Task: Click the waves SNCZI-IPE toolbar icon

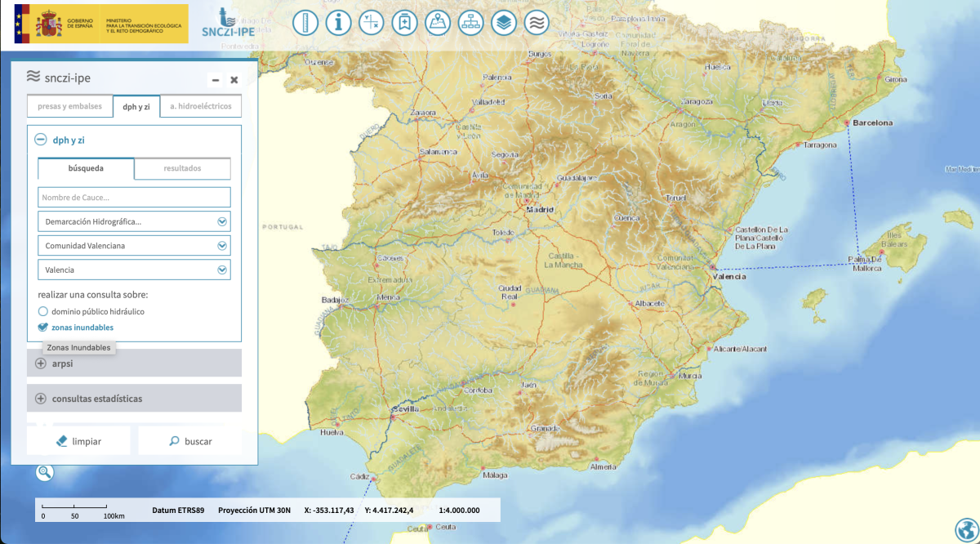Action: pos(537,23)
